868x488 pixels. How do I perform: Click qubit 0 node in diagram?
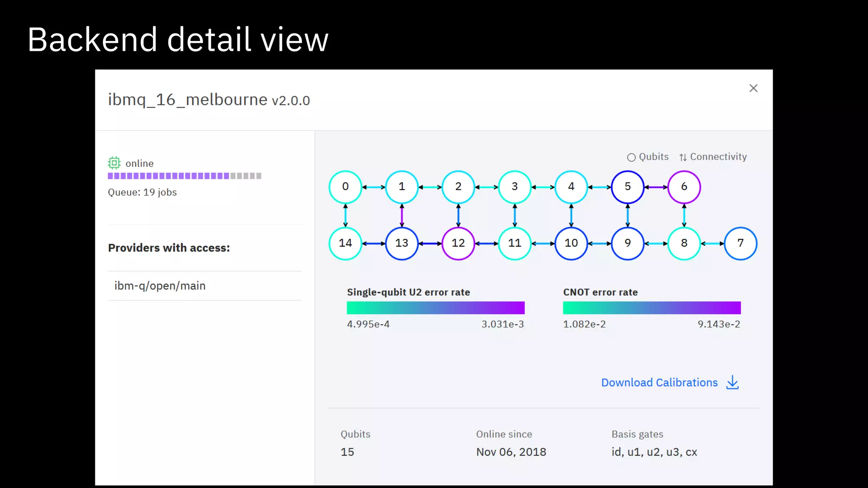pos(345,187)
